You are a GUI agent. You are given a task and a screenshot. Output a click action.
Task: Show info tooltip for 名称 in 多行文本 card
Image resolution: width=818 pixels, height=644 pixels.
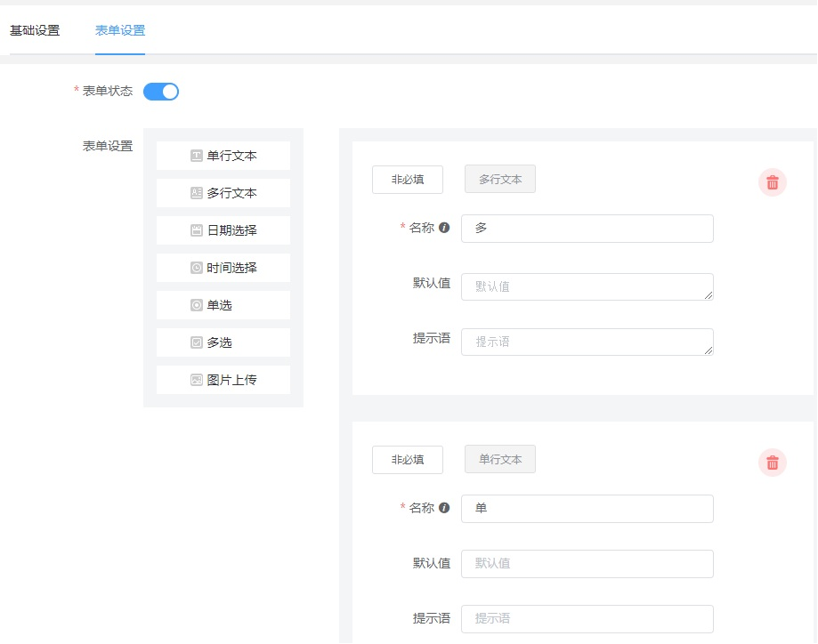click(x=444, y=228)
